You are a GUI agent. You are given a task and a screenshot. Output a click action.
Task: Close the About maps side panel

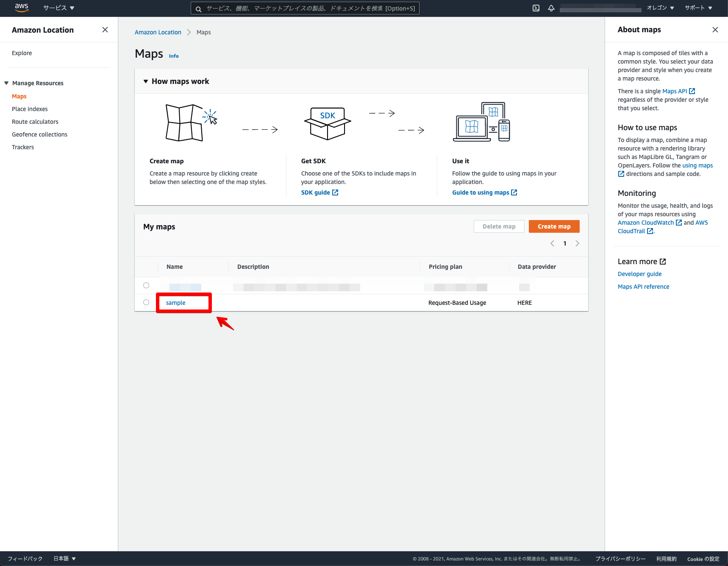tap(715, 30)
